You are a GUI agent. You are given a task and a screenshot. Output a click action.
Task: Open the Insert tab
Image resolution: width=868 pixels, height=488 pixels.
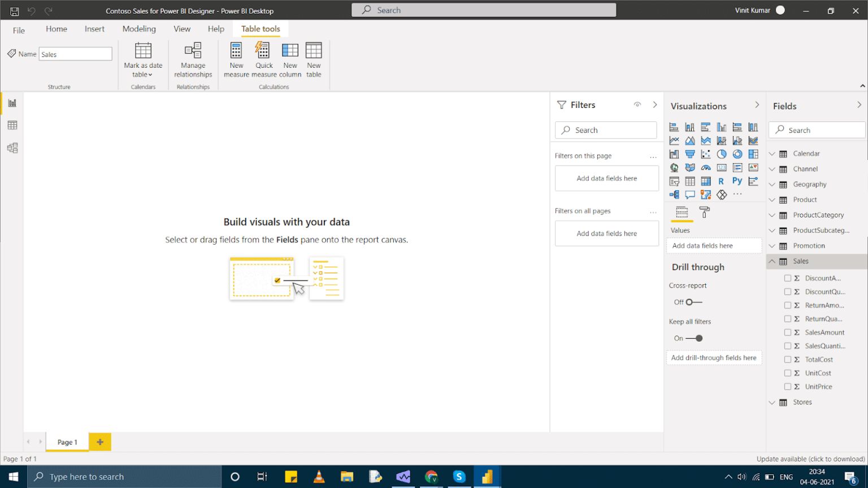94,29
